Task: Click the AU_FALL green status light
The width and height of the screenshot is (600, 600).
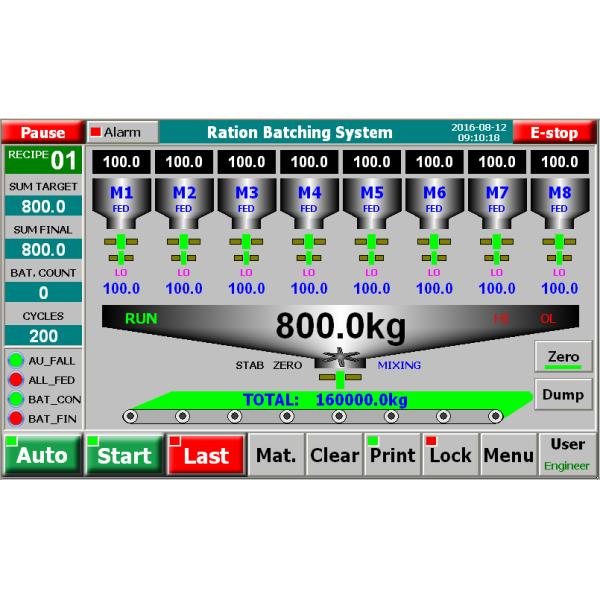Action: [15, 361]
